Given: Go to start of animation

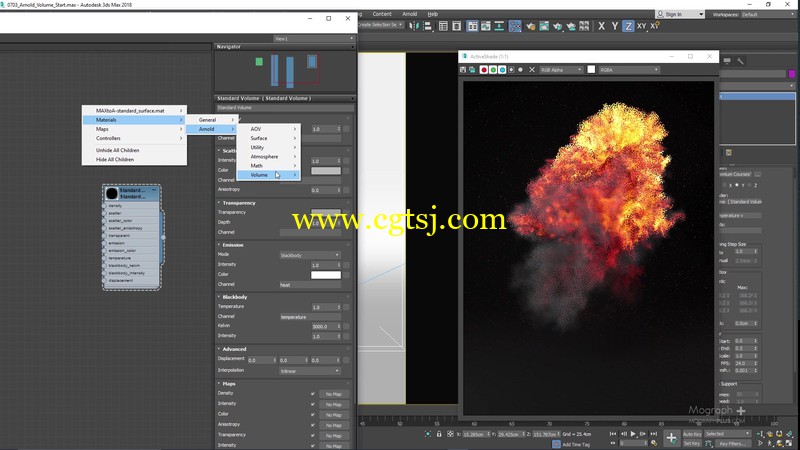Looking at the screenshot, I should 613,434.
